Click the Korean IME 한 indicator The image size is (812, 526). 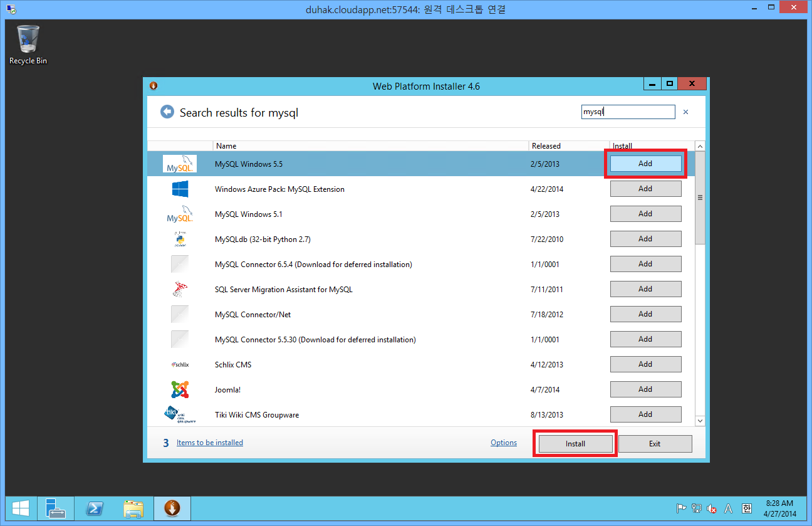point(747,508)
